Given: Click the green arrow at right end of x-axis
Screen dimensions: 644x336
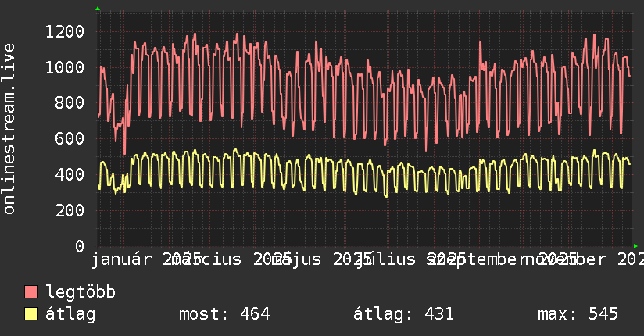Looking at the screenshot, I should coord(635,246).
